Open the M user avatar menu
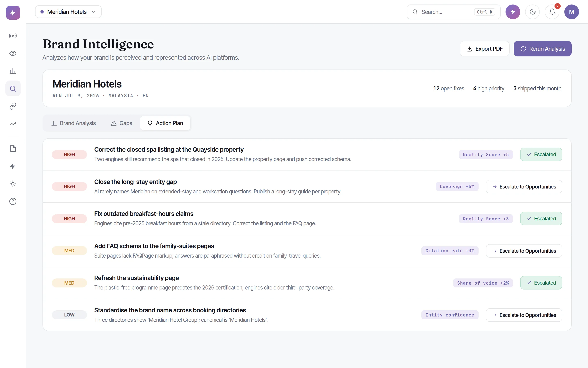Screen dimensions: 588x368 click(x=571, y=12)
